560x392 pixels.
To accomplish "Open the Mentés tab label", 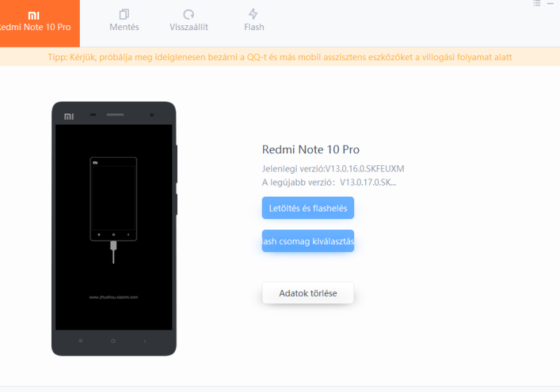I will point(124,27).
